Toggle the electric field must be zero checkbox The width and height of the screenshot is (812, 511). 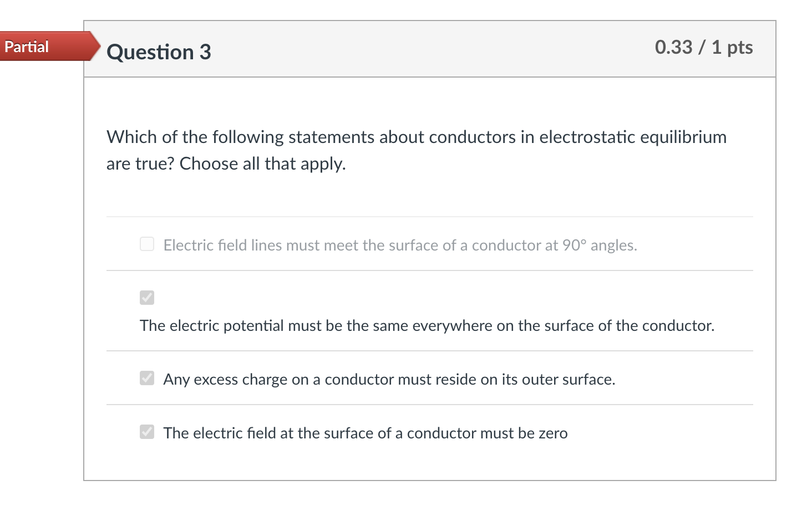coord(147,432)
